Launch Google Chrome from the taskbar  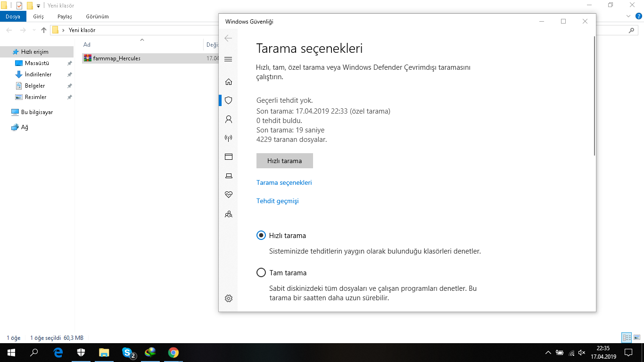coord(173,353)
